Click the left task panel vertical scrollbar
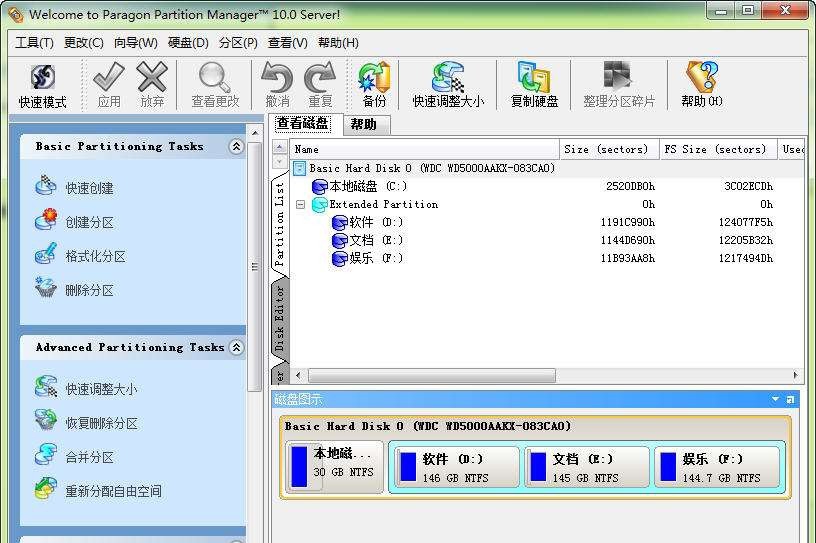 coord(254,266)
